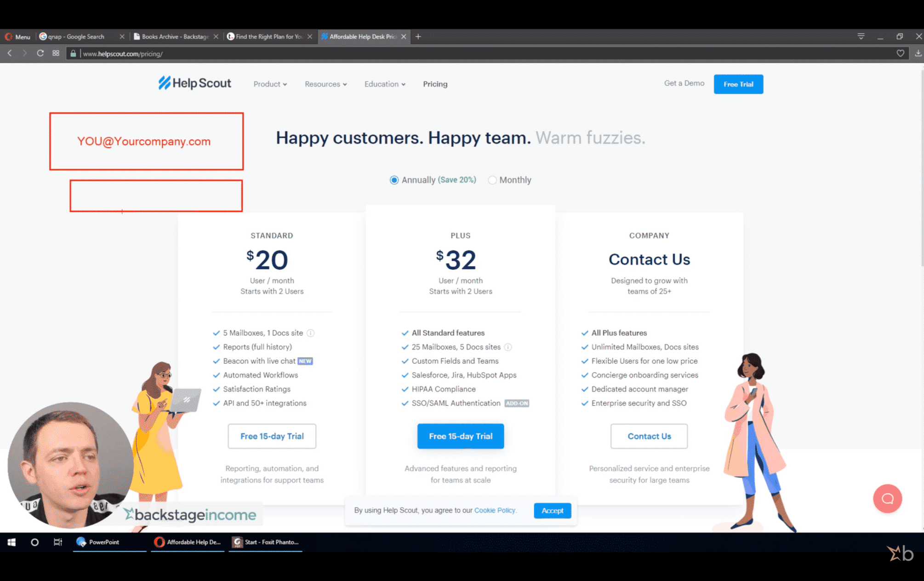Image resolution: width=924 pixels, height=581 pixels.
Task: Click the $20 Standard price
Action: click(x=268, y=260)
